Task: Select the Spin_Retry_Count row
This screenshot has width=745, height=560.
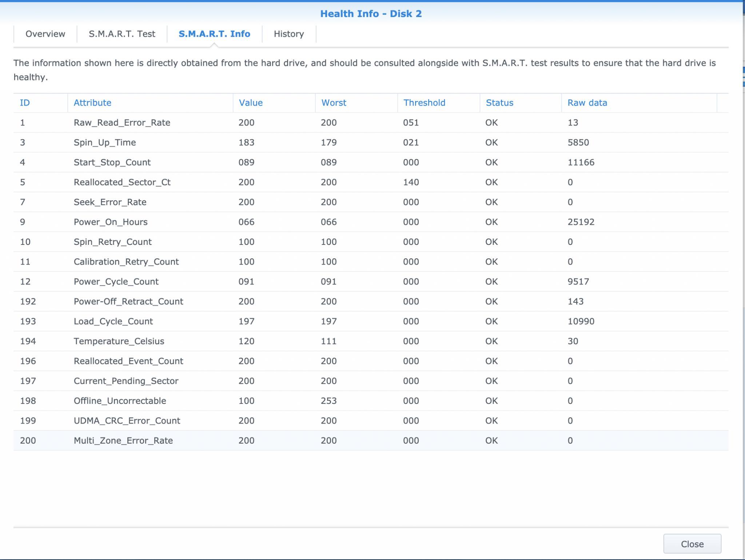Action: pyautogui.click(x=371, y=242)
